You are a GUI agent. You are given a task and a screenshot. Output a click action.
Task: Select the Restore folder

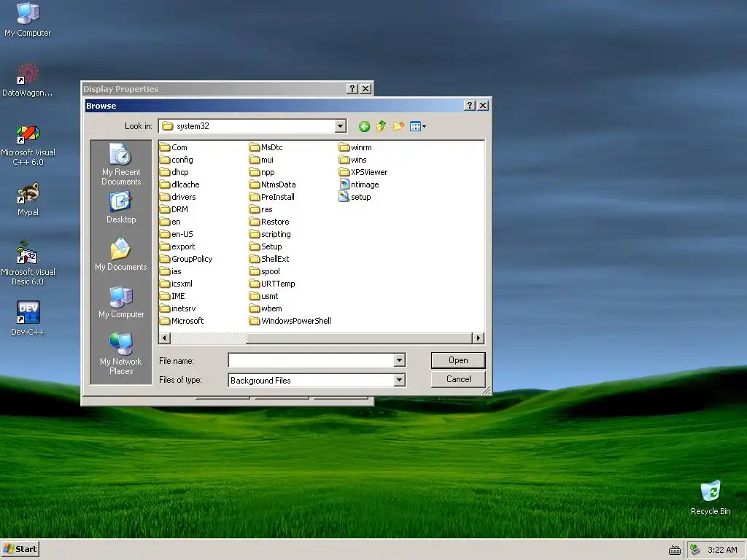(x=269, y=222)
